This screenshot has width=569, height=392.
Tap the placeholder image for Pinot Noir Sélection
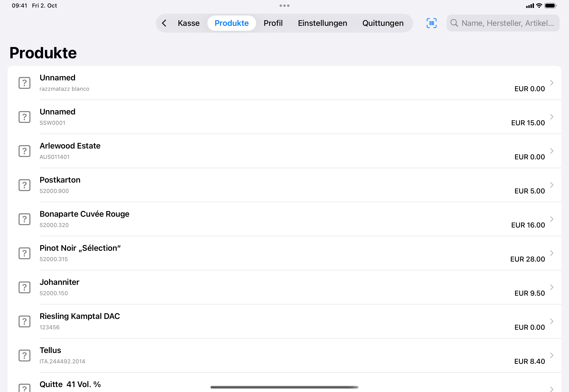click(24, 253)
